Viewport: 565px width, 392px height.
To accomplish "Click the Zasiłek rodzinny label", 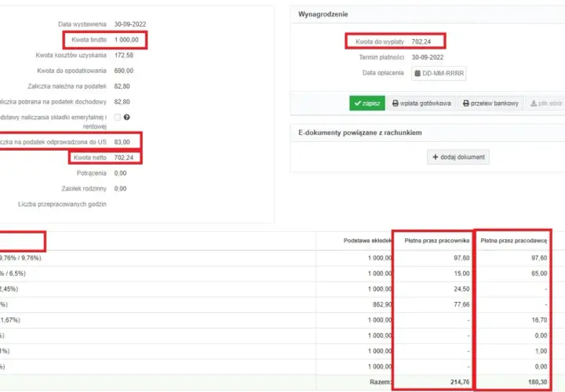I will point(84,189).
